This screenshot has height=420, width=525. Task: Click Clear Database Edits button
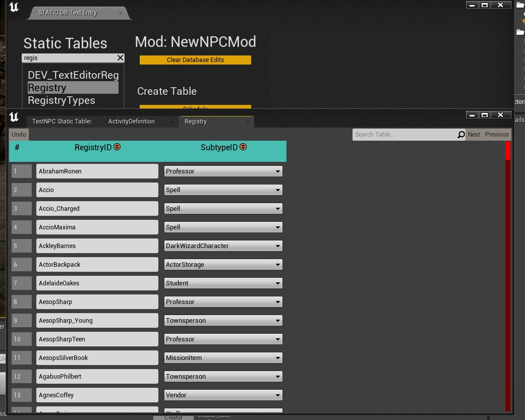(195, 60)
